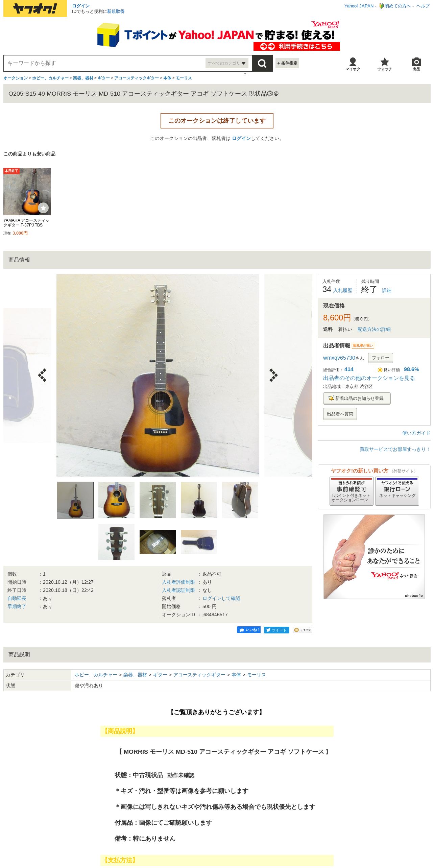Open the すべてのカテゴリ dropdown

click(227, 63)
